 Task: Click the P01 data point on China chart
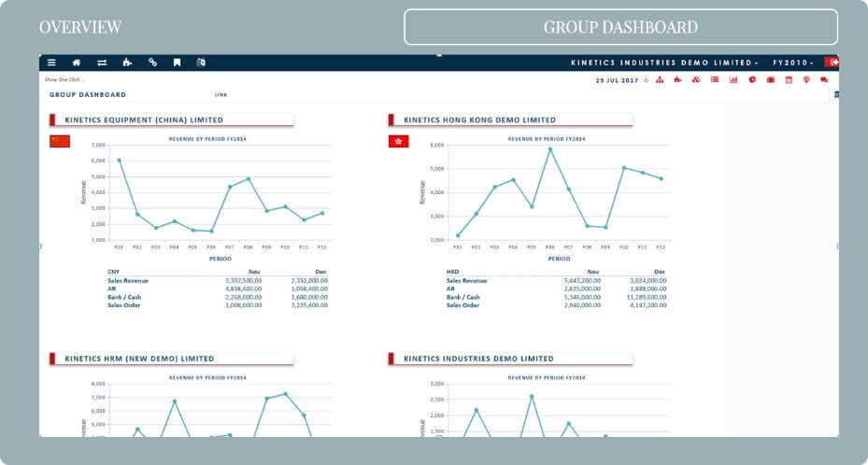119,161
